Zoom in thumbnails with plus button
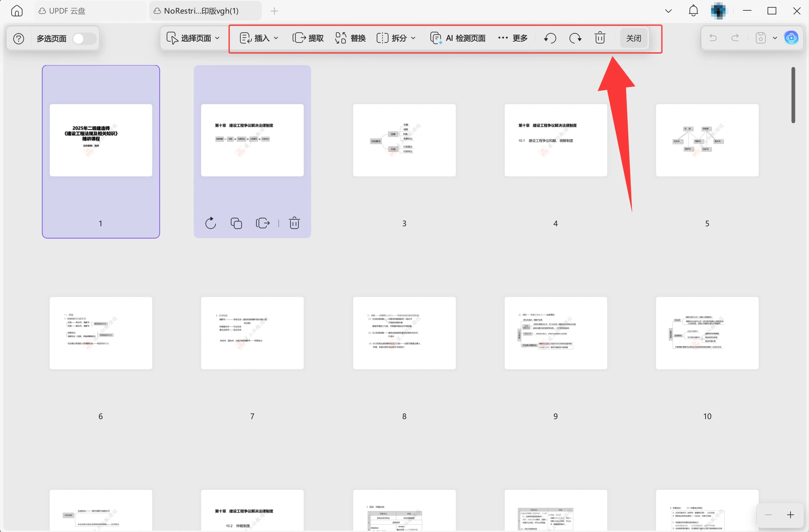The image size is (809, 532). tap(790, 515)
